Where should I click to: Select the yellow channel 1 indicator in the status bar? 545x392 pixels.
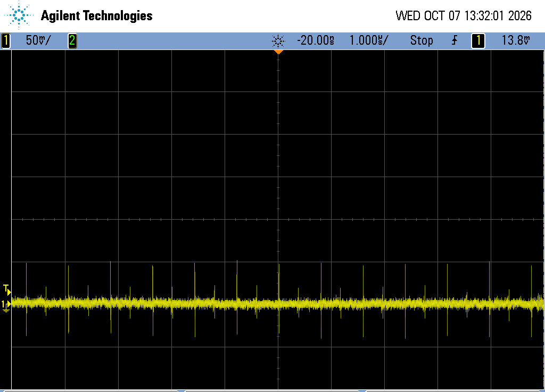pyautogui.click(x=5, y=40)
